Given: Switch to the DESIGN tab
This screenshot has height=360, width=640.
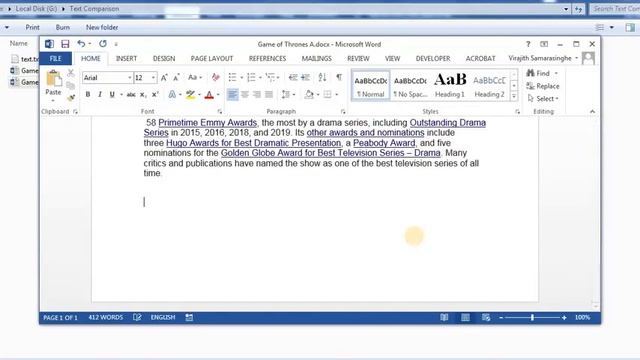Looking at the screenshot, I should coord(164,58).
